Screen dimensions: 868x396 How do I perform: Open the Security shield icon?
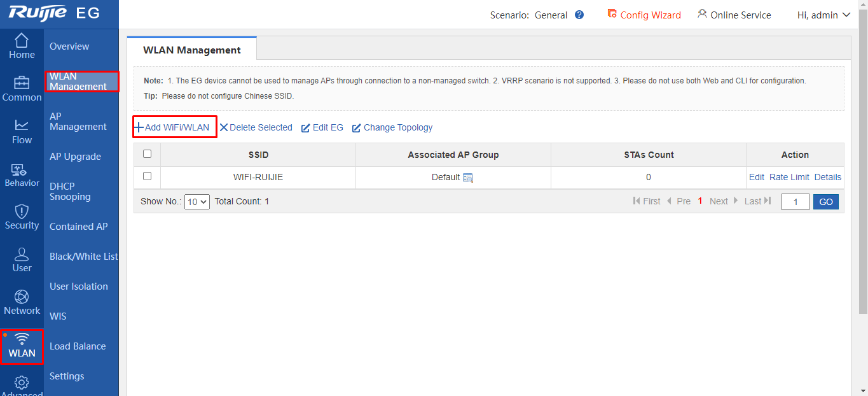click(22, 212)
